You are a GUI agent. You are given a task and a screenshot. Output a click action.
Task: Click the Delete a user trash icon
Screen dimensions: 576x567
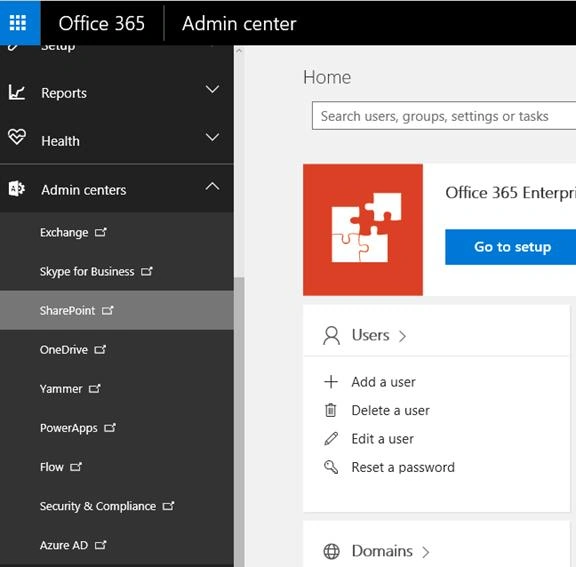point(331,410)
